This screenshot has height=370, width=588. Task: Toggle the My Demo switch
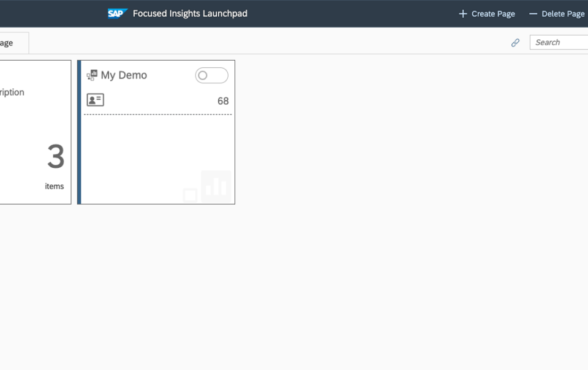pos(211,75)
